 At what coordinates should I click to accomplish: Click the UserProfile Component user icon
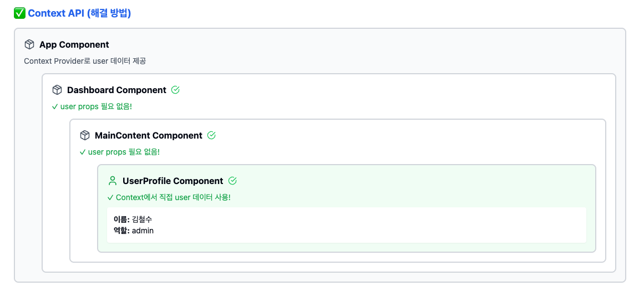(x=113, y=181)
